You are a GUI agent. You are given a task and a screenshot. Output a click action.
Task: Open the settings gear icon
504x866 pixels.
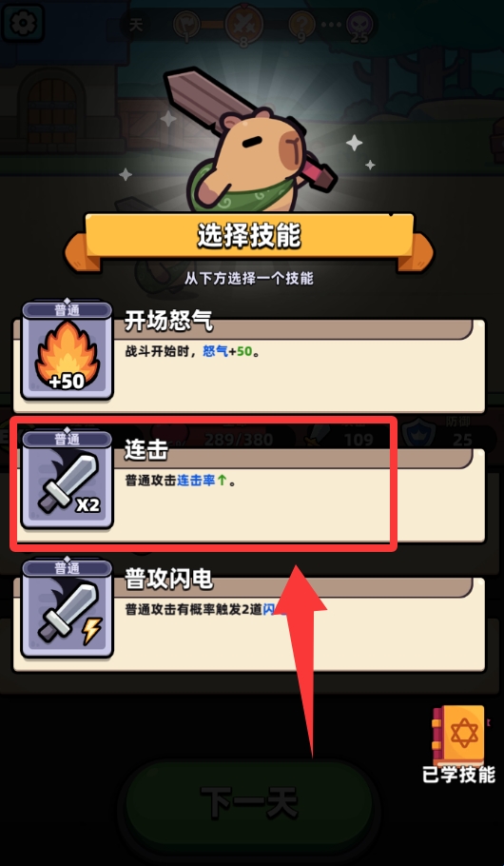pos(22,21)
